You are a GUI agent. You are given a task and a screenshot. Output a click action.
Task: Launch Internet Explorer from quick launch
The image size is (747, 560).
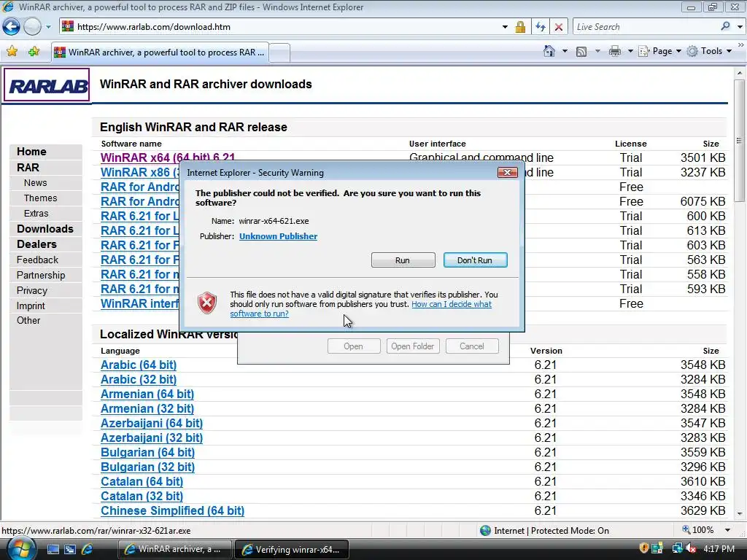pyautogui.click(x=88, y=549)
